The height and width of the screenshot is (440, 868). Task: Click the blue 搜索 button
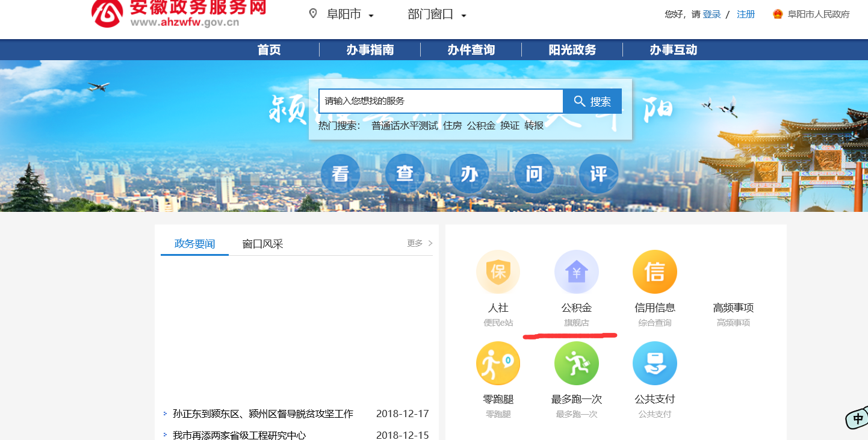(592, 101)
